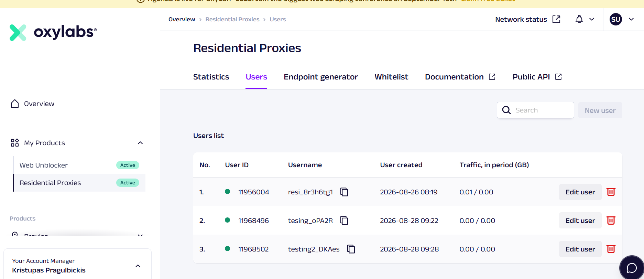Click the Network status external link icon
Screen dimensions: 644x279
coord(556,19)
